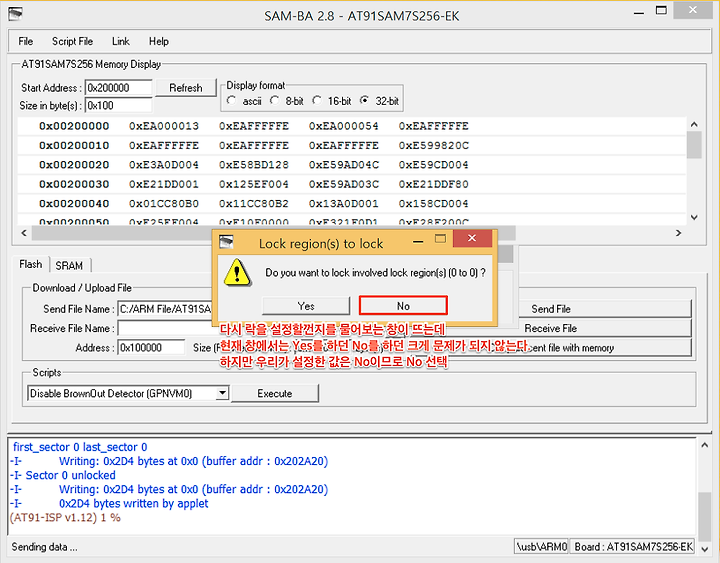
Task: Click the Receive File Name field
Action: coord(165,328)
